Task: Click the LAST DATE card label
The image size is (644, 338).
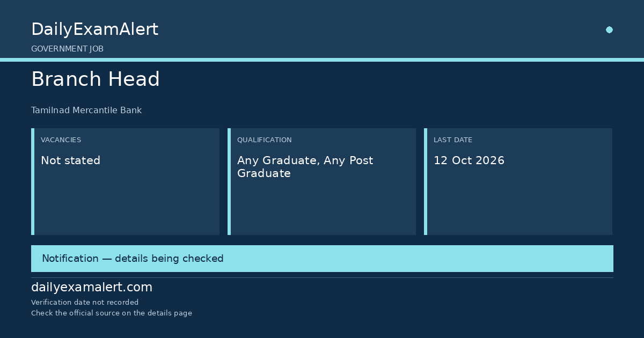Action: (x=453, y=140)
